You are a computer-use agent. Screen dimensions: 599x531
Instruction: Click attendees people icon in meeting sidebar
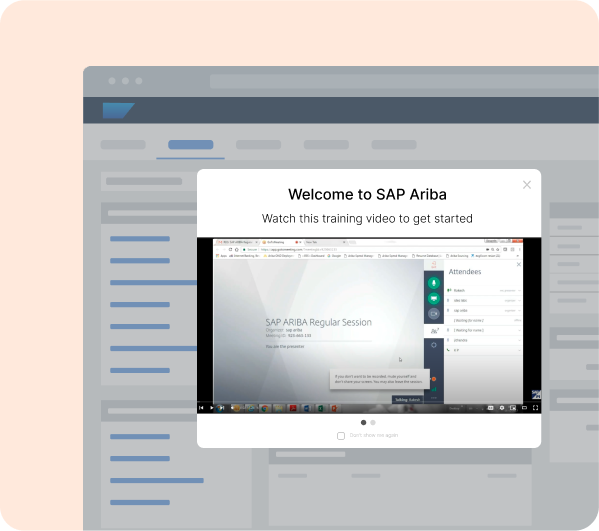pyautogui.click(x=434, y=331)
